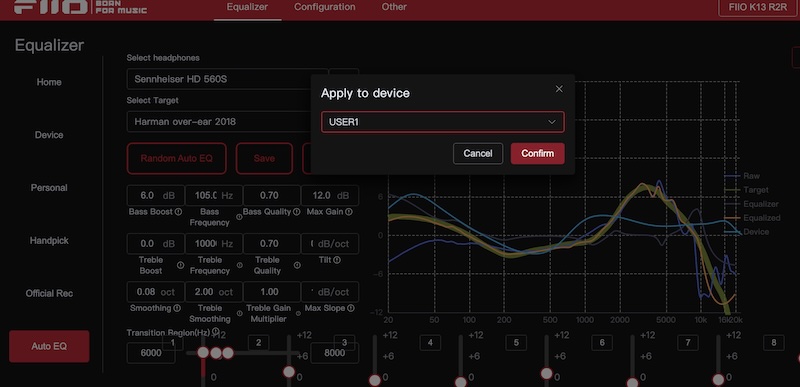The height and width of the screenshot is (387, 800).
Task: Click the Max Slope dB/oct field
Action: (x=330, y=292)
